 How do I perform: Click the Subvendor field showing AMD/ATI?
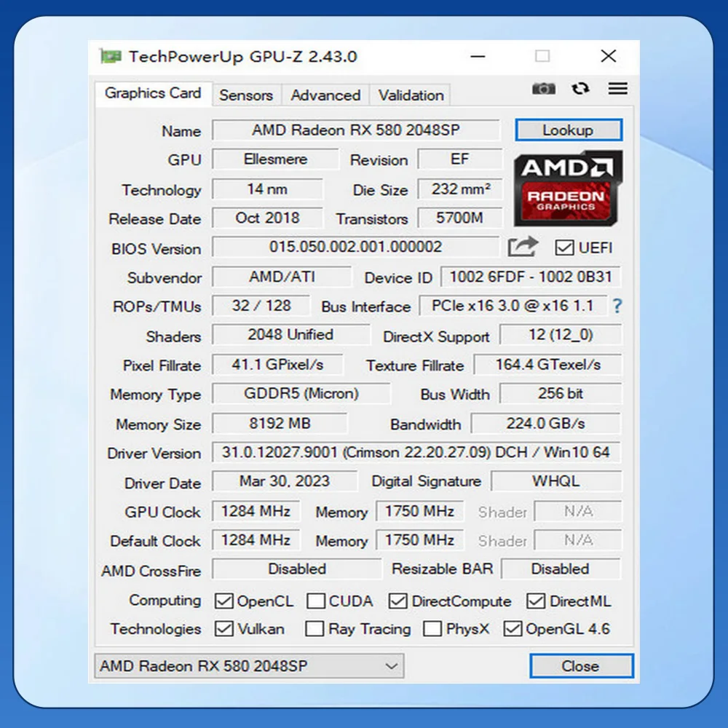282,277
